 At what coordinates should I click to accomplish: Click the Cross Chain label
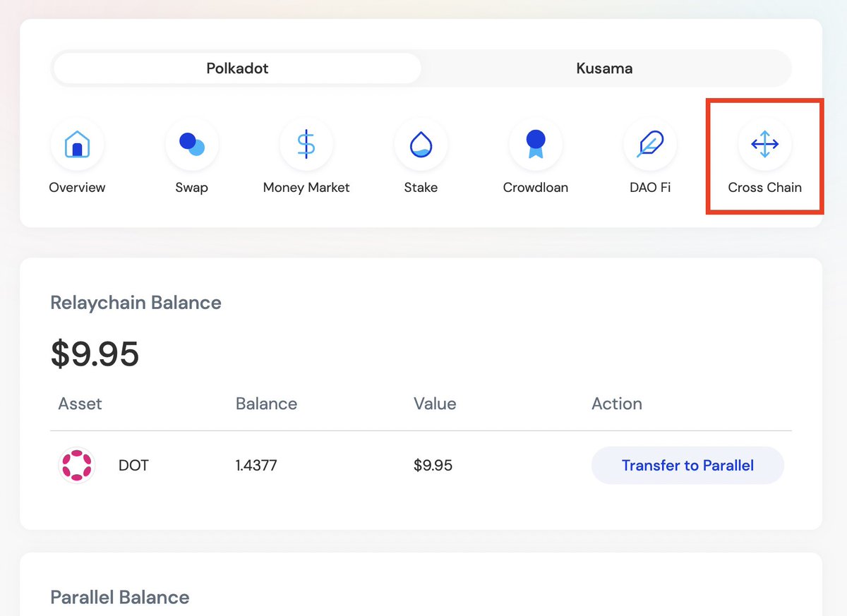click(765, 188)
